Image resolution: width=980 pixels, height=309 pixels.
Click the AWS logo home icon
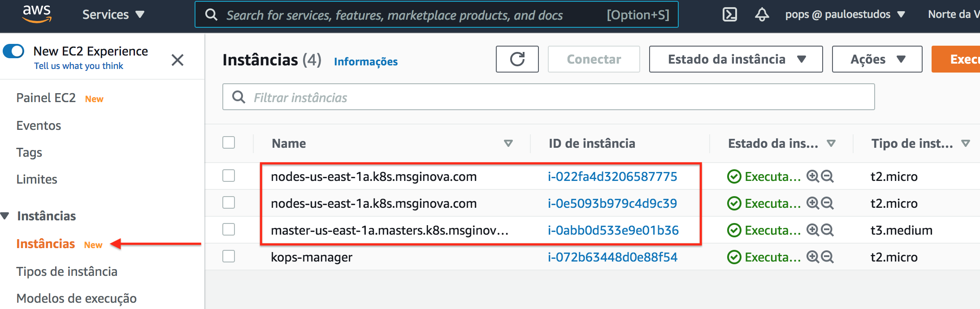pos(37,14)
